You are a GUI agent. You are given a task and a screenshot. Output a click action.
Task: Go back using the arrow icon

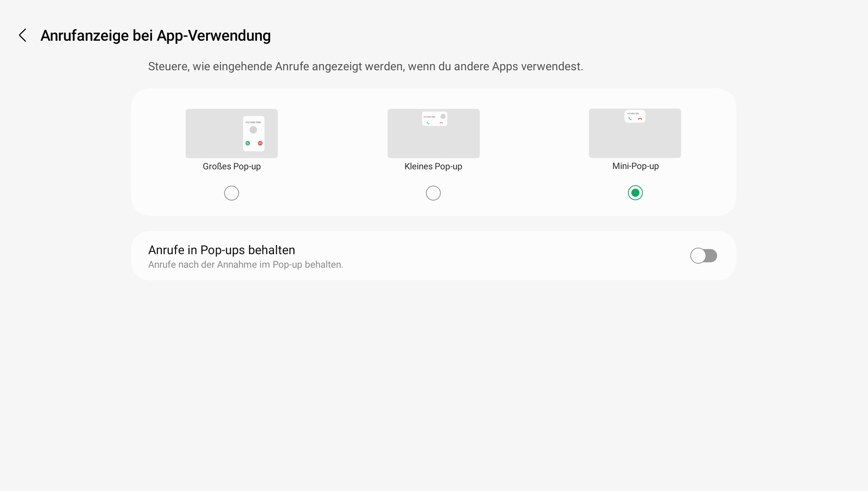tap(23, 35)
